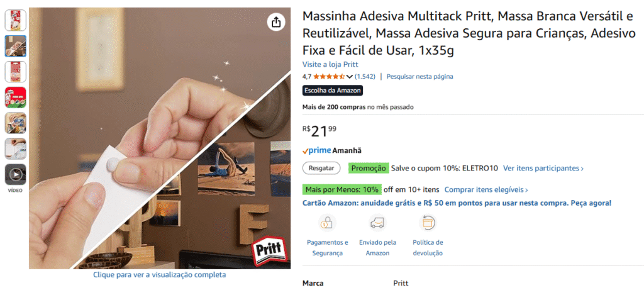Expand Ver itens participantes link
This screenshot has width=644, height=290.
(x=543, y=168)
